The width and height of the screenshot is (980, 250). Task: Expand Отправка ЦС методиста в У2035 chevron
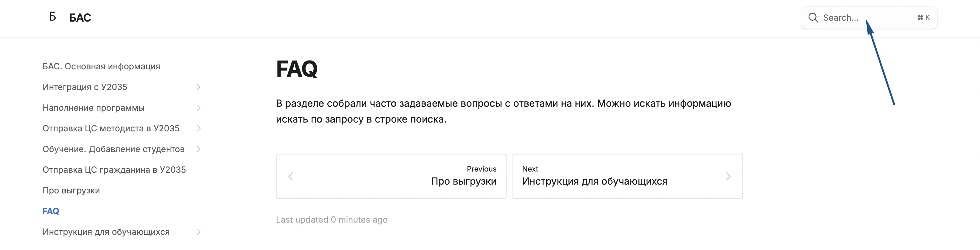198,129
